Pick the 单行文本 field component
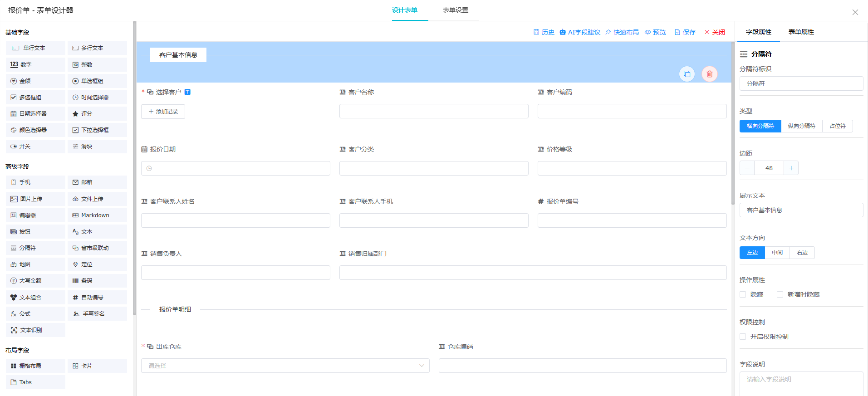 [36, 48]
